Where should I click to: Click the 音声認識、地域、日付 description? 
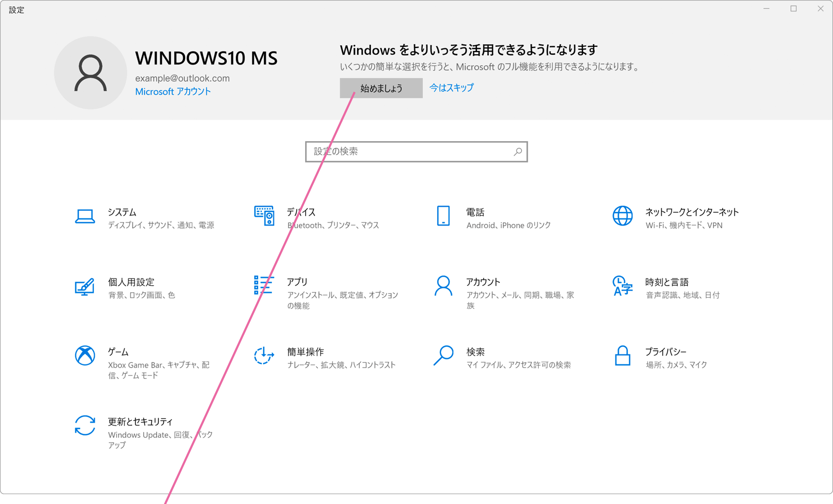click(x=683, y=295)
